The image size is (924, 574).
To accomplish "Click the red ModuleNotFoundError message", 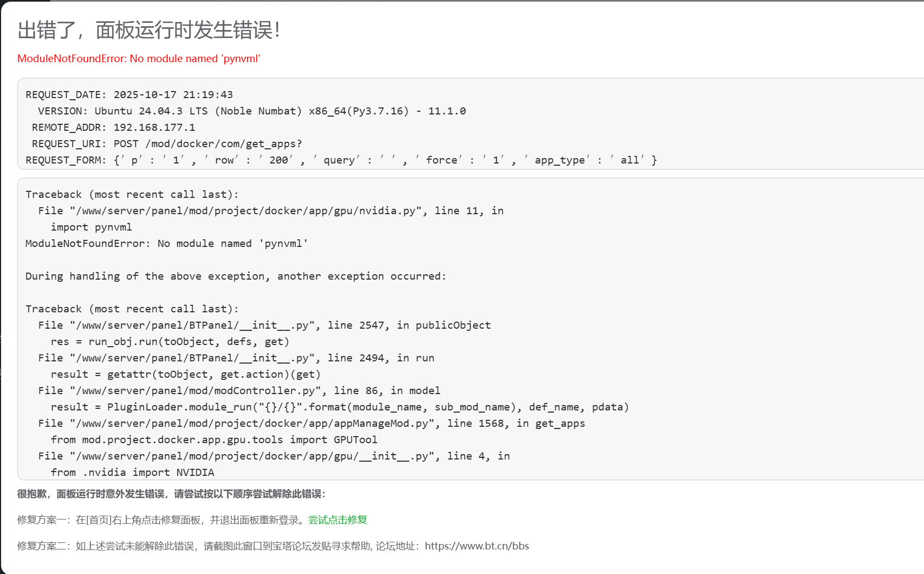I will click(138, 59).
